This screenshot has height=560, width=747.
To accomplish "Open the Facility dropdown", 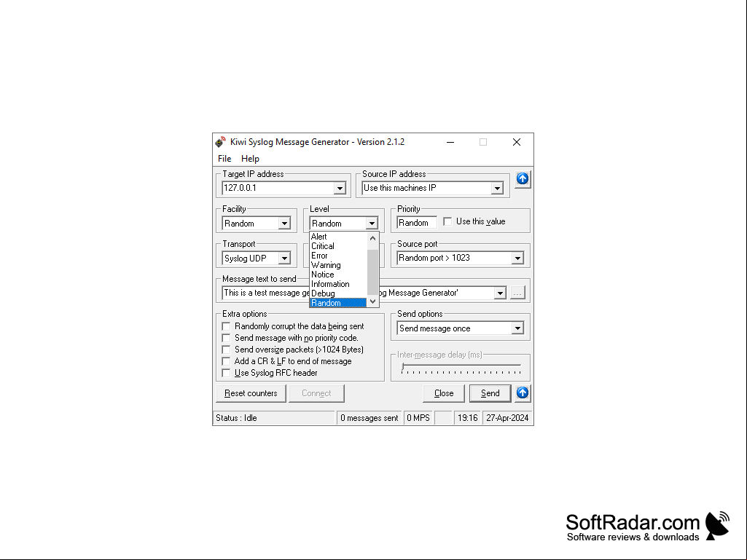I will click(284, 224).
